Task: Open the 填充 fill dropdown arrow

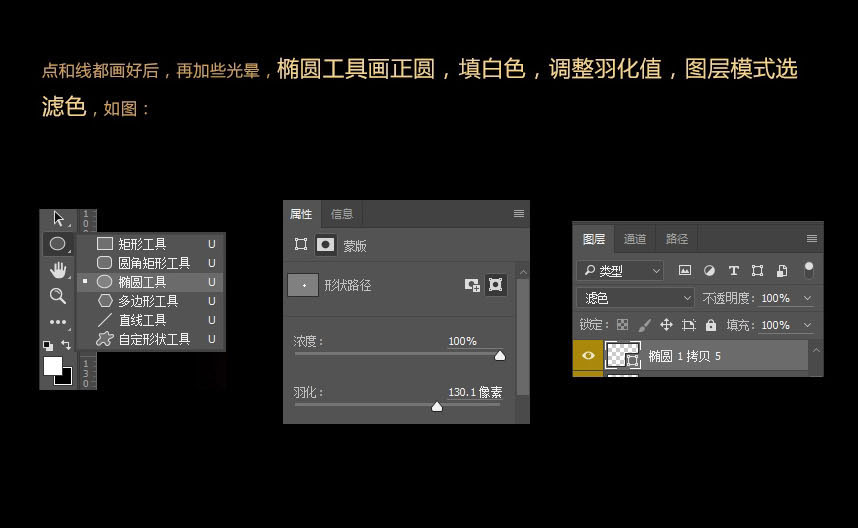Action: 808,325
